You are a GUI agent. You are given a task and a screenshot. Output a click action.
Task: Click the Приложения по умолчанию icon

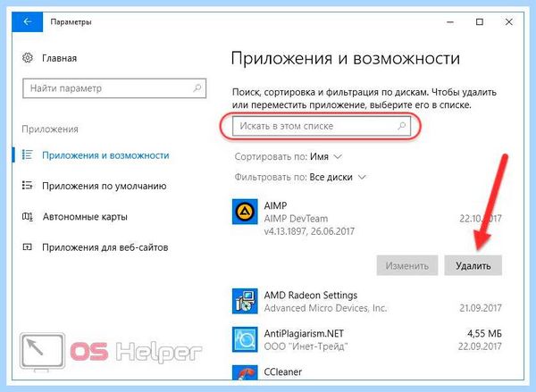click(28, 186)
